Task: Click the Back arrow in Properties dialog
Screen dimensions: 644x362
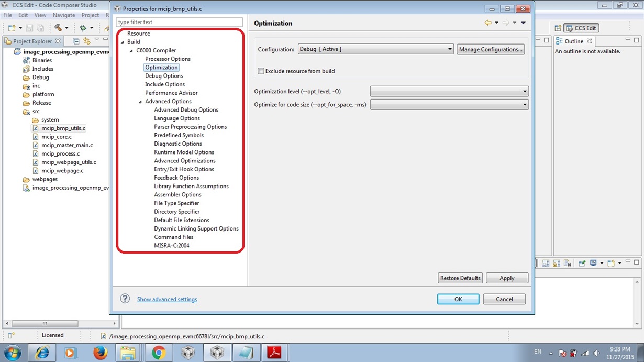Action: (488, 23)
